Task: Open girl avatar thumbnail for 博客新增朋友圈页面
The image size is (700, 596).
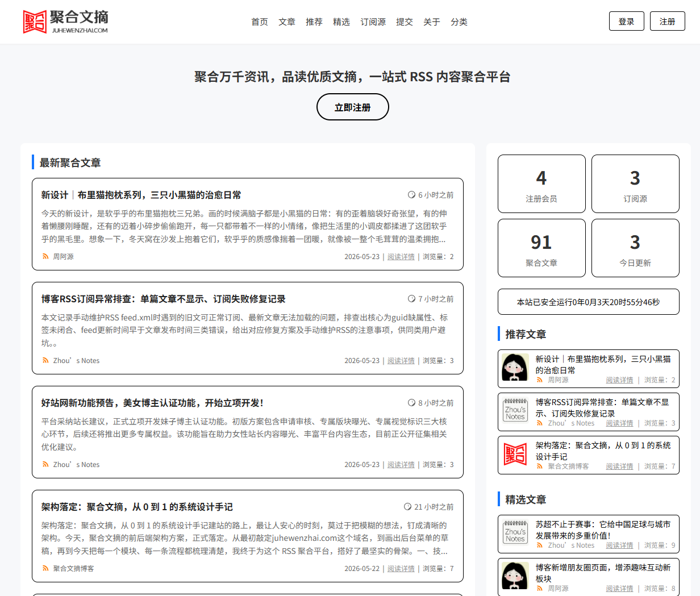Action: [515, 576]
